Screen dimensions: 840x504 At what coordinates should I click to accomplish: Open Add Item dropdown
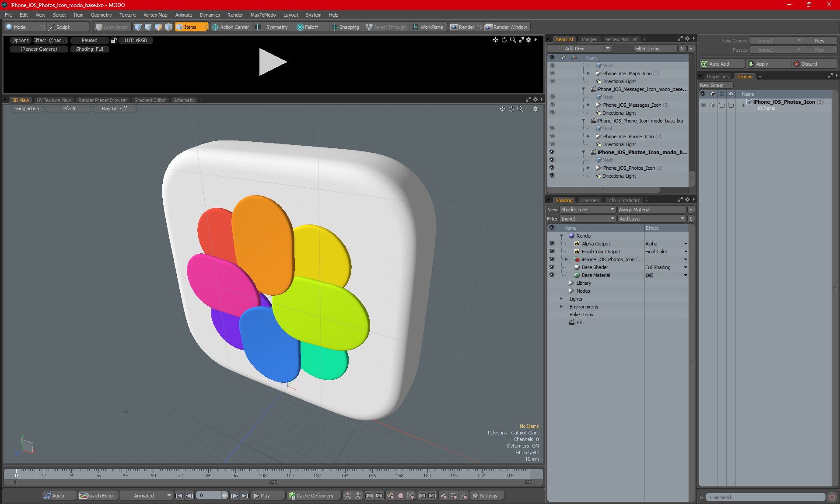point(579,49)
